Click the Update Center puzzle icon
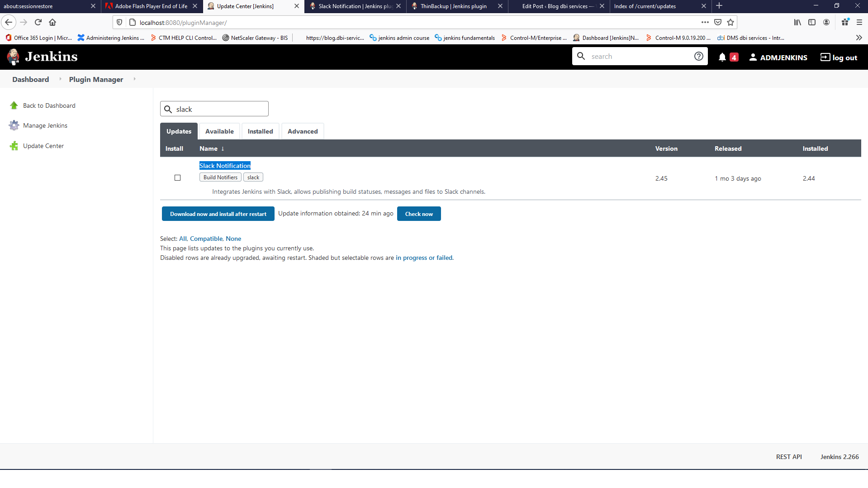 [14, 146]
